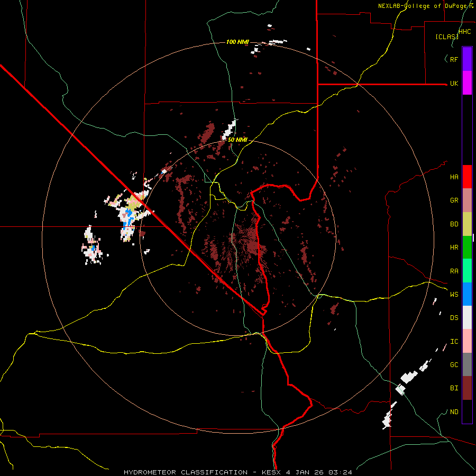
Task: Click the 'UK' legend label
Action: pos(454,84)
